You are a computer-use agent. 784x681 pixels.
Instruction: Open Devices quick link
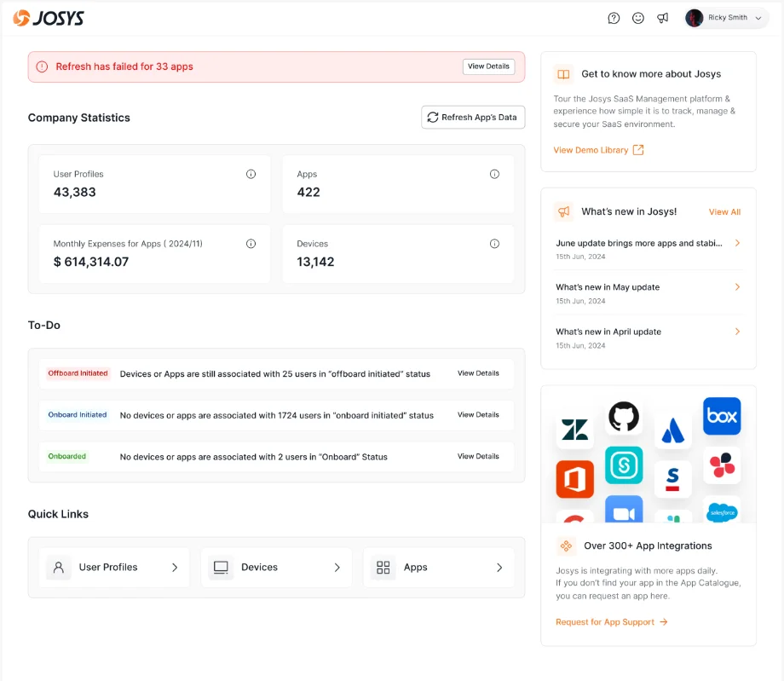tap(276, 568)
